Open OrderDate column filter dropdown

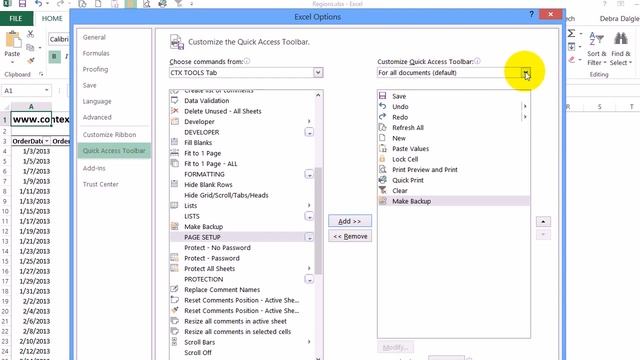click(x=47, y=141)
